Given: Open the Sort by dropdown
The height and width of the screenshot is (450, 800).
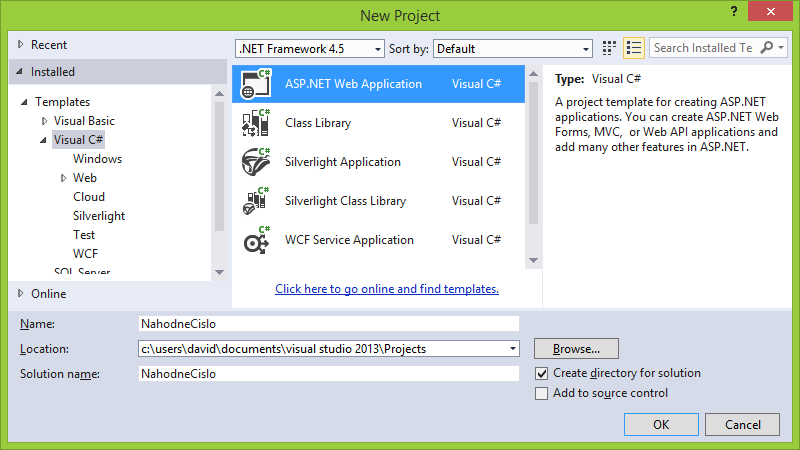Looking at the screenshot, I should [x=586, y=49].
